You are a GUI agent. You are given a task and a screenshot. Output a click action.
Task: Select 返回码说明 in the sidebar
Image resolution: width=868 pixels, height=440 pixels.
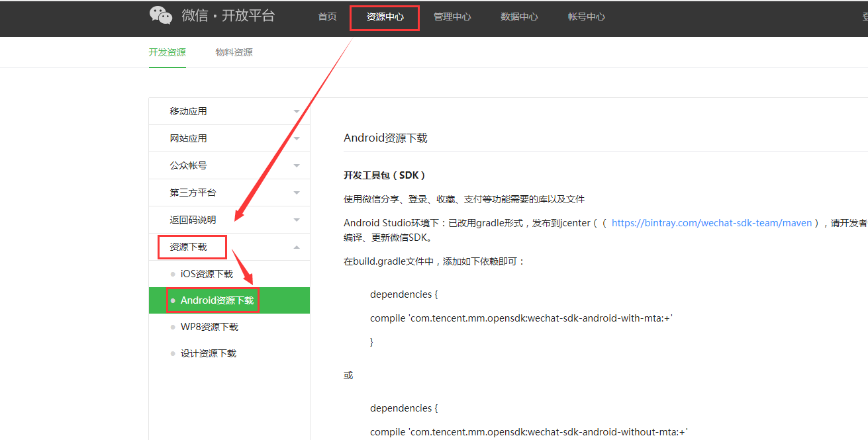click(x=229, y=220)
